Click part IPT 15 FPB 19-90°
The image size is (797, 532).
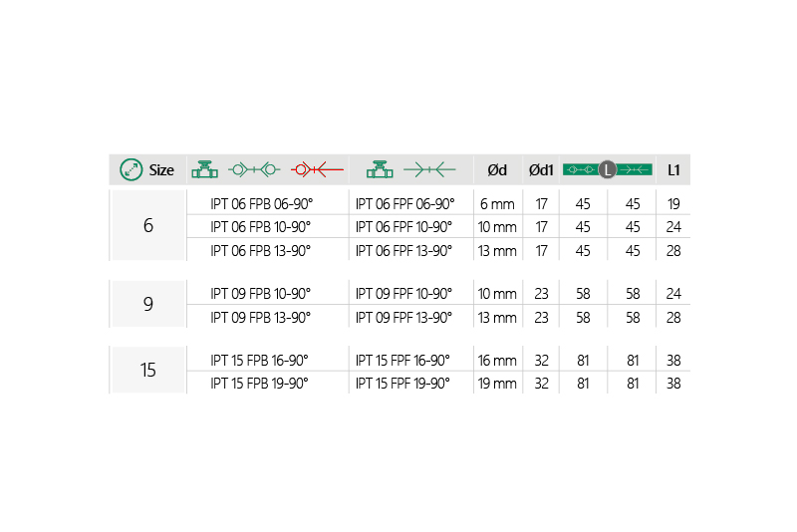tap(261, 383)
